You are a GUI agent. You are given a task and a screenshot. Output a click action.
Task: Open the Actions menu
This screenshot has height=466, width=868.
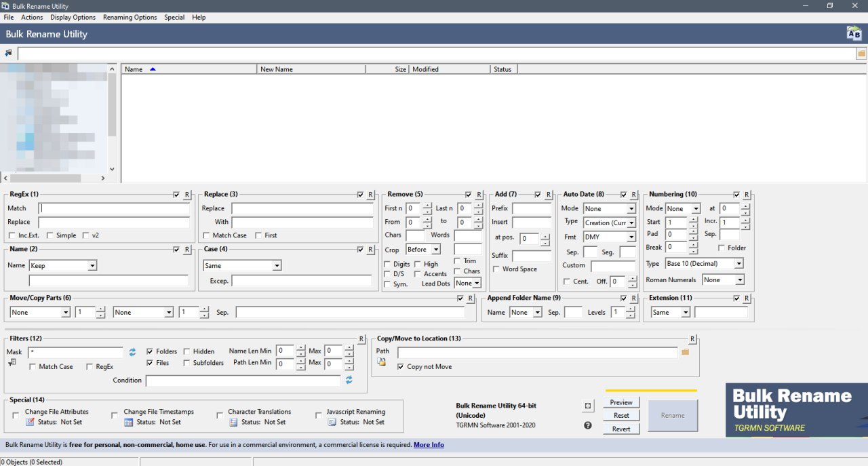point(32,18)
